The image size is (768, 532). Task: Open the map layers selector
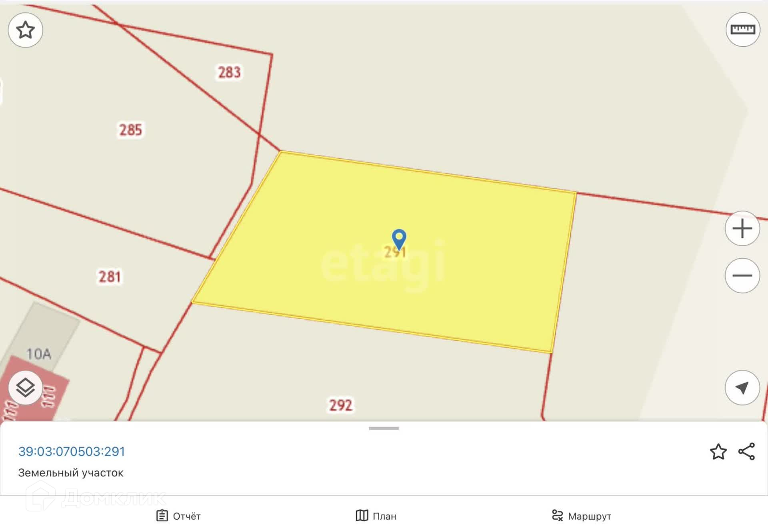coord(26,388)
